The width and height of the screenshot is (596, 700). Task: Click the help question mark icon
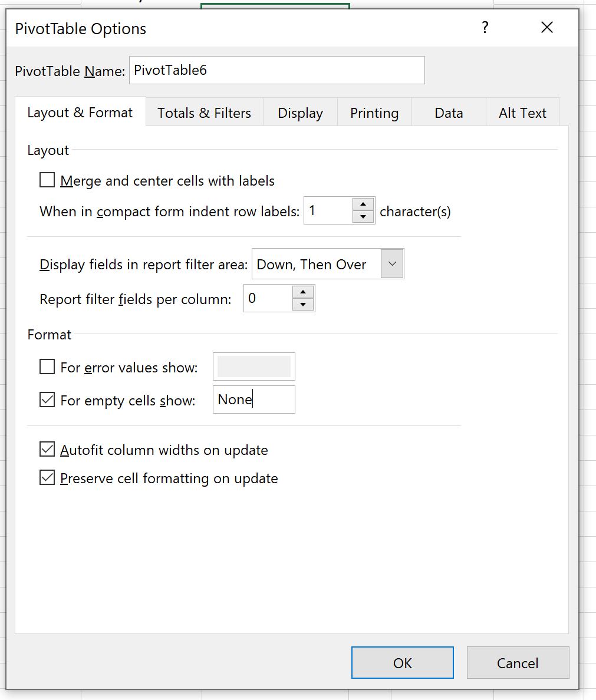click(x=485, y=28)
